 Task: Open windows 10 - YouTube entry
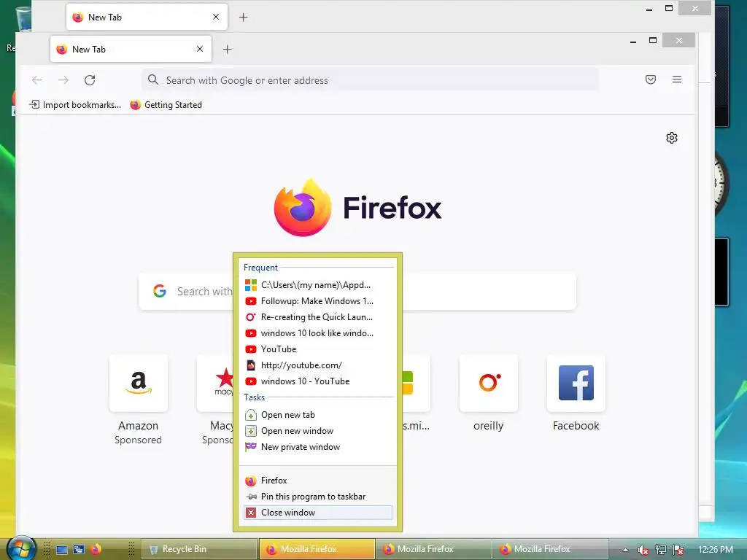tap(318, 381)
